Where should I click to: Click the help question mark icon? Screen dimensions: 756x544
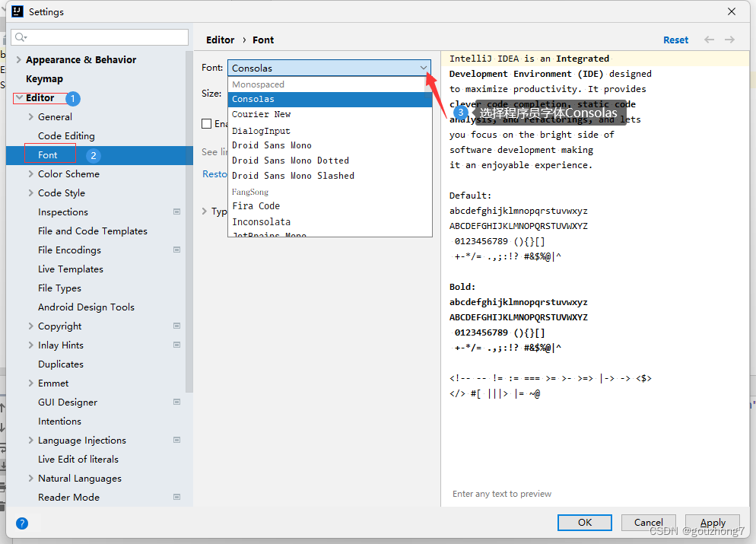pyautogui.click(x=22, y=523)
